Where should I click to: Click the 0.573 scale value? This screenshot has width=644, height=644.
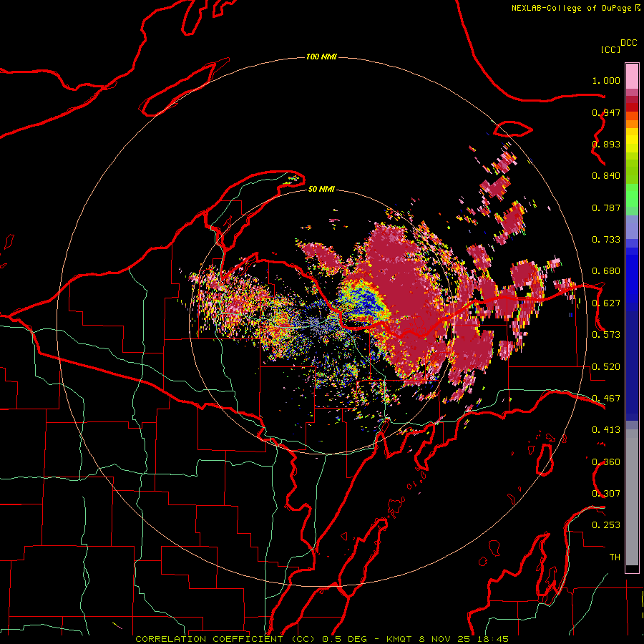(x=606, y=335)
